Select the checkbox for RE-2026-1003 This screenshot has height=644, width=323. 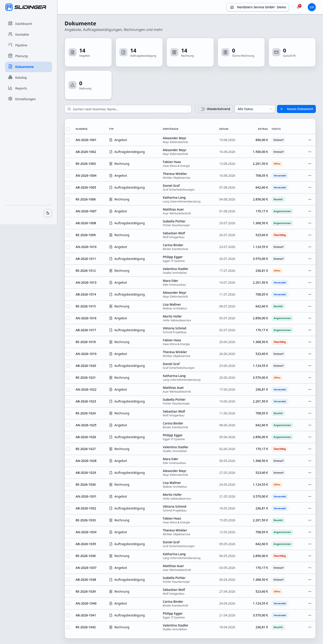[68, 164]
